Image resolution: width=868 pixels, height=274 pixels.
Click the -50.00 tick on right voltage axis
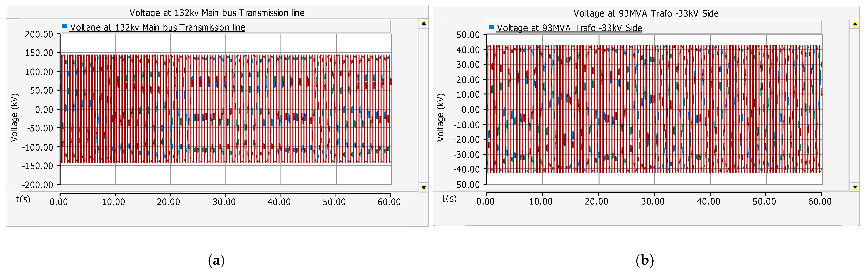point(466,185)
